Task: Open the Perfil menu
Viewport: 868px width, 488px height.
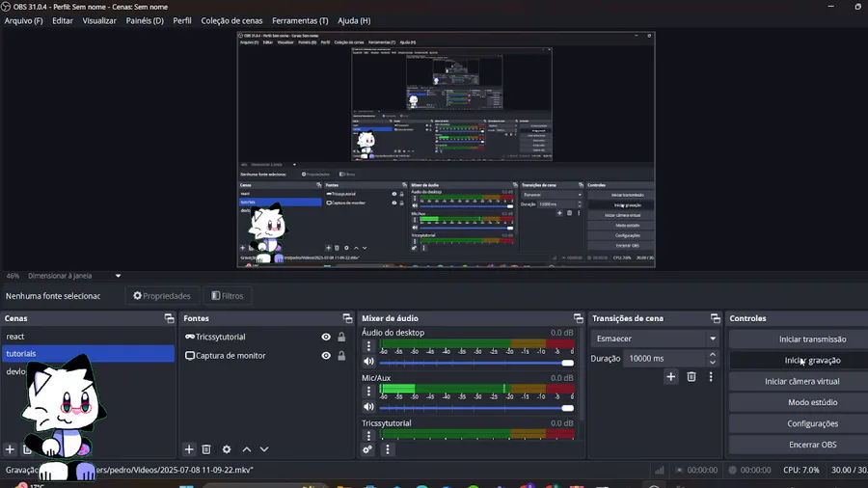Action: click(x=182, y=20)
